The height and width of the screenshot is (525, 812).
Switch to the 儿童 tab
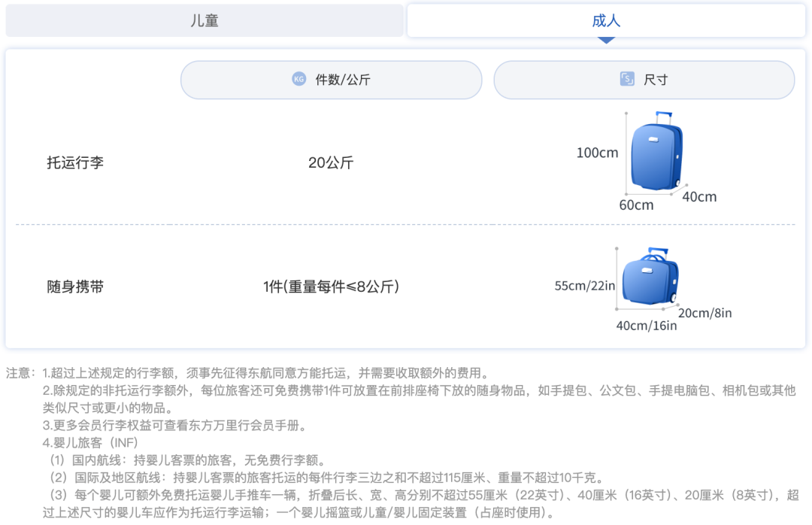(204, 21)
